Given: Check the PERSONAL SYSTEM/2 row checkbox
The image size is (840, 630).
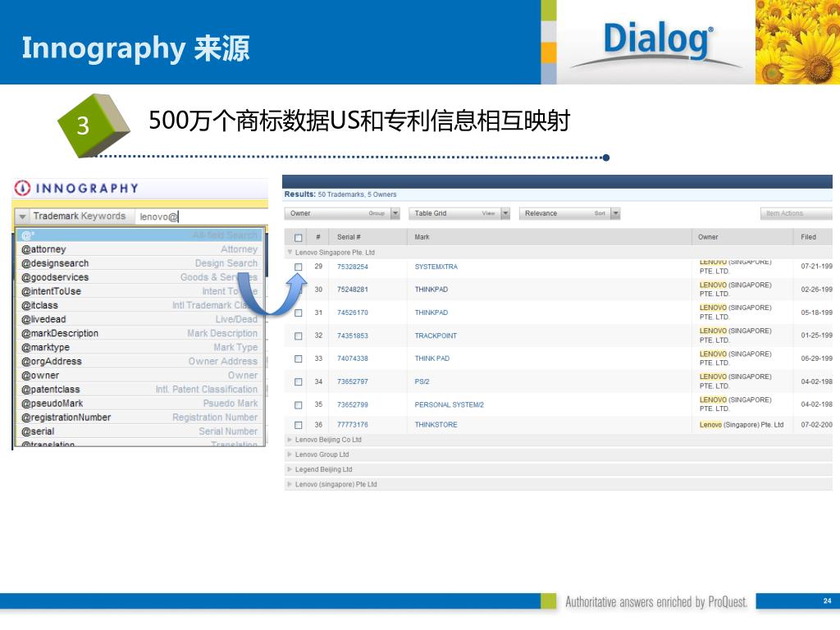Looking at the screenshot, I should coord(299,405).
